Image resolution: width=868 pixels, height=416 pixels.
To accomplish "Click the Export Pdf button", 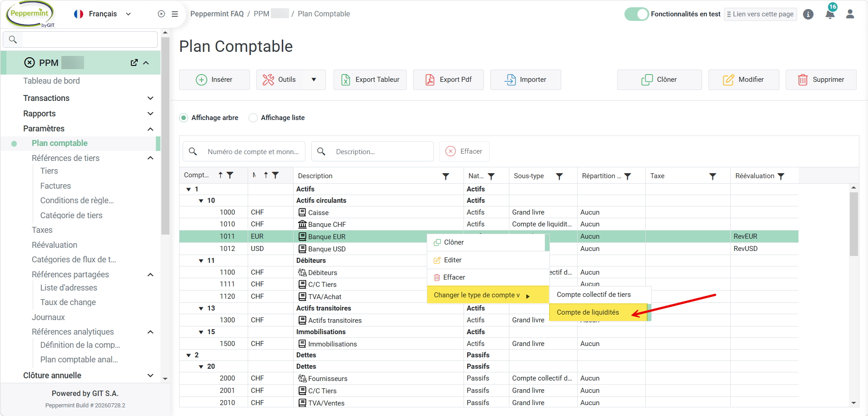I will [449, 80].
